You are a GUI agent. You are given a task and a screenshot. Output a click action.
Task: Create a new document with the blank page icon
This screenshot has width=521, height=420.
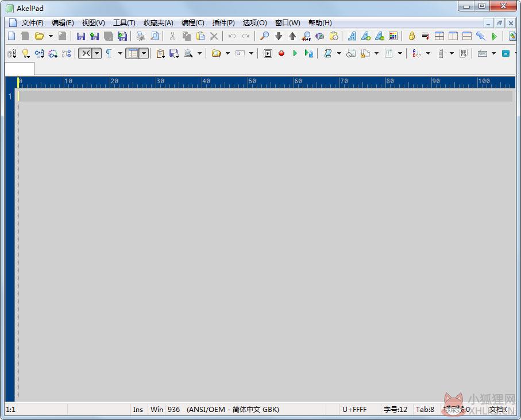coord(11,36)
